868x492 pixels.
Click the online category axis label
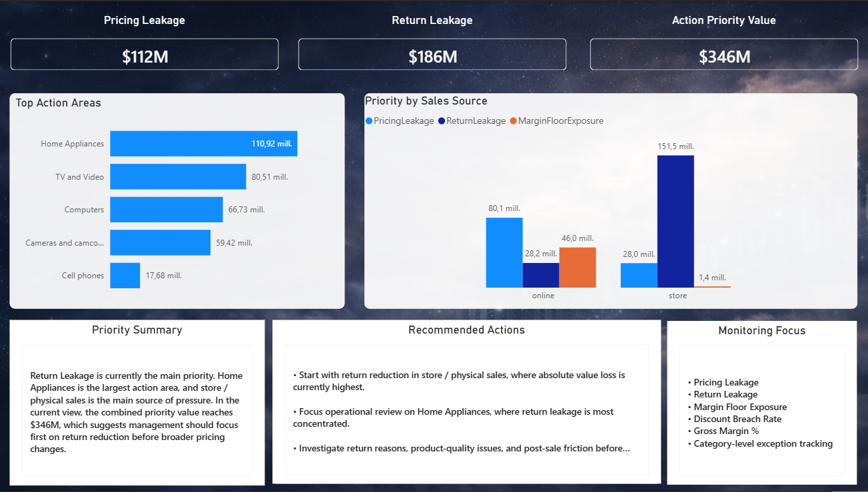[x=543, y=295]
